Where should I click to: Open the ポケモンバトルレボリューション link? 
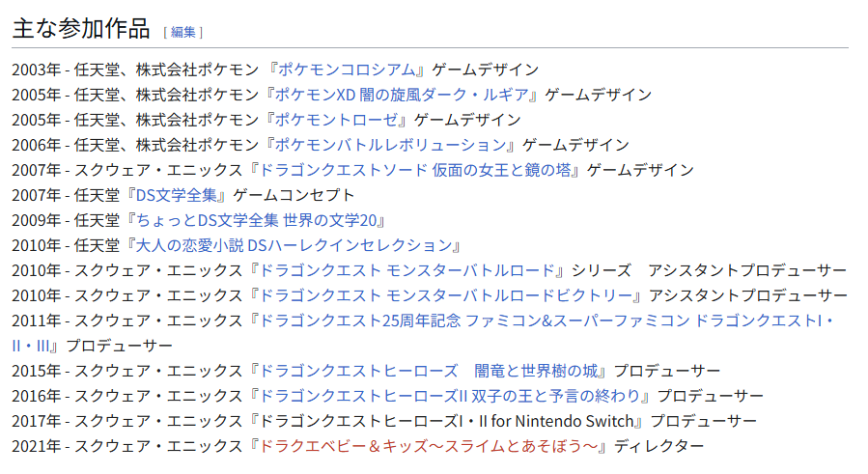pyautogui.click(x=391, y=145)
